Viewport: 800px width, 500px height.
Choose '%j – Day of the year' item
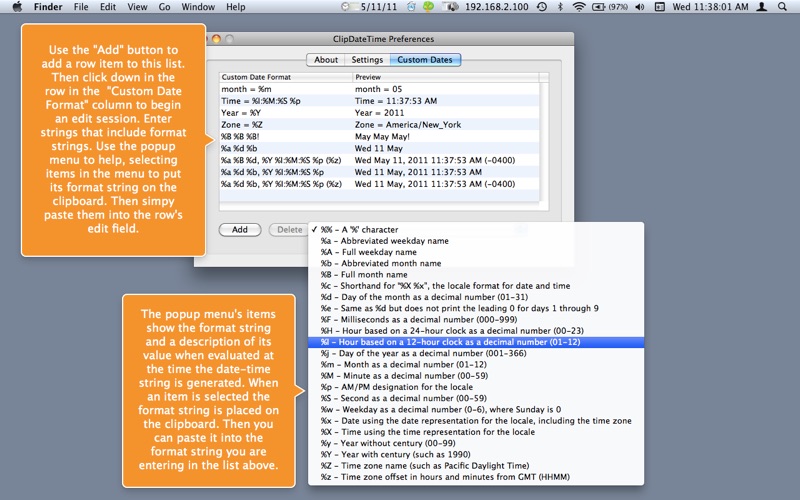(x=476, y=353)
